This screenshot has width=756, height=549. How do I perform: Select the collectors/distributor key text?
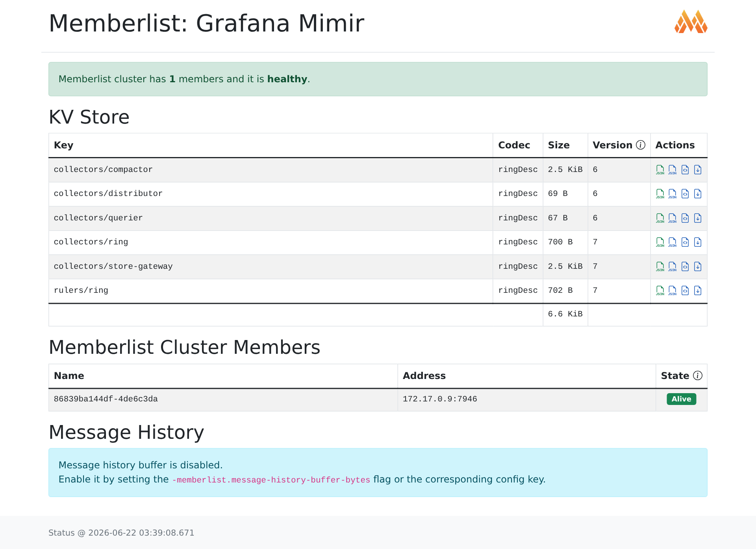point(108,194)
